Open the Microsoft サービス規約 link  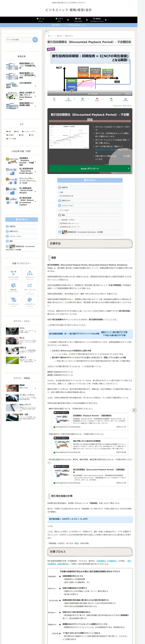[105, 150]
